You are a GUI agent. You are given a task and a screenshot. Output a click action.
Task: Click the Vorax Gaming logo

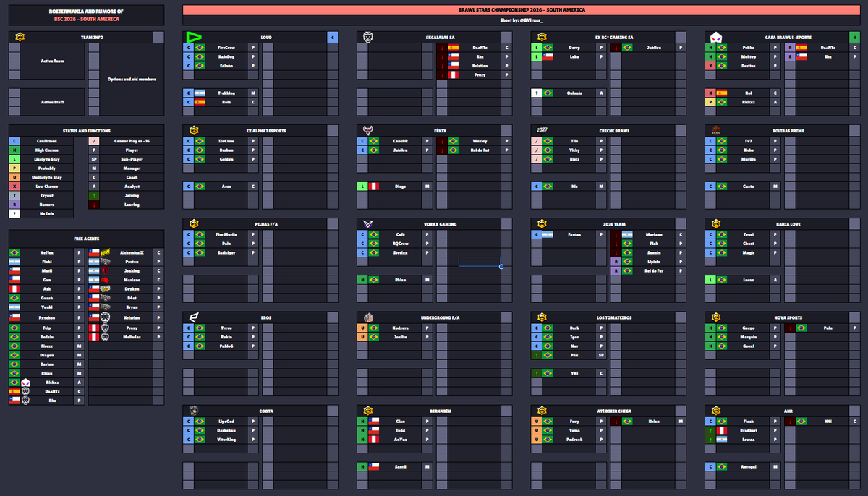(x=367, y=223)
